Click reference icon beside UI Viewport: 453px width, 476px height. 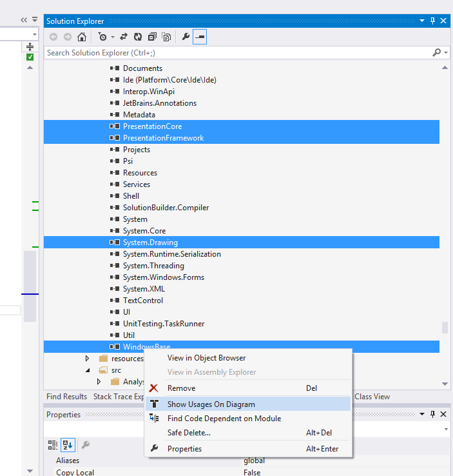tap(115, 312)
